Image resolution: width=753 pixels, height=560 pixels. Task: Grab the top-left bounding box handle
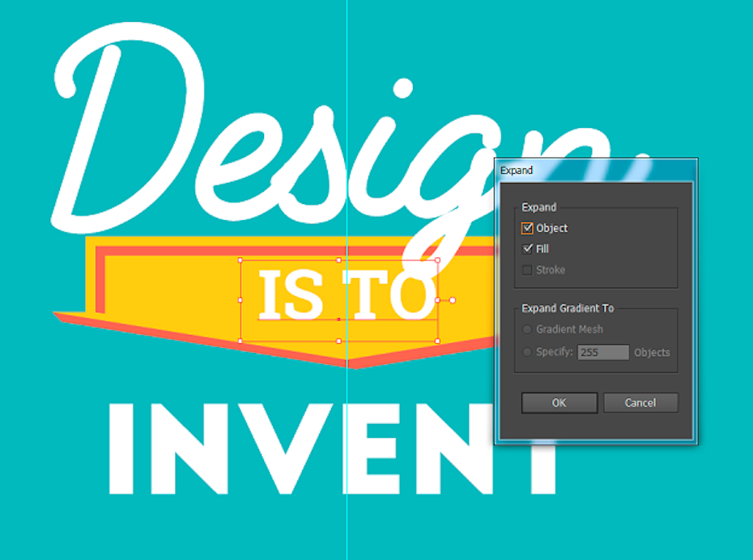pyautogui.click(x=240, y=261)
